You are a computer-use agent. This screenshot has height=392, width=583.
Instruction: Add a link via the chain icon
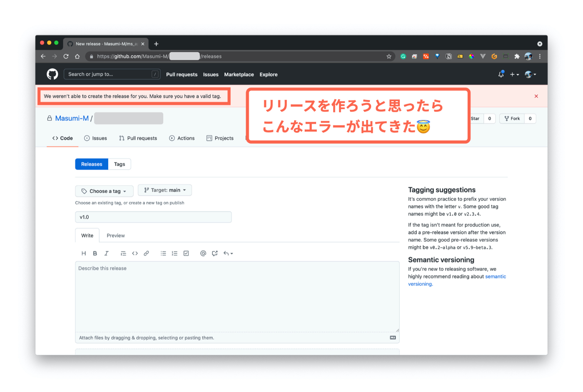(x=146, y=253)
